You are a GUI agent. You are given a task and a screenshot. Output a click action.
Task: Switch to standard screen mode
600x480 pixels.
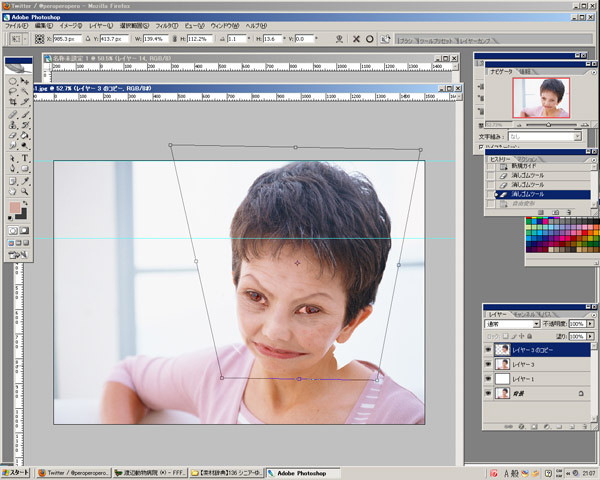click(11, 243)
